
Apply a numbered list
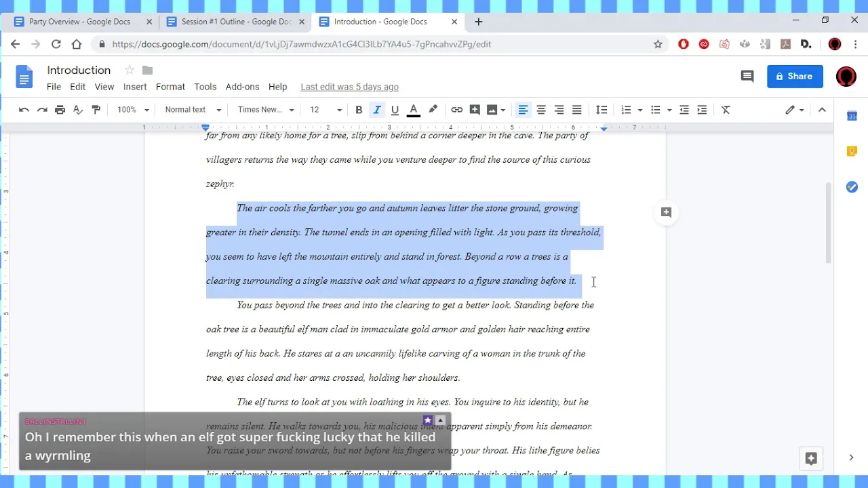point(626,110)
